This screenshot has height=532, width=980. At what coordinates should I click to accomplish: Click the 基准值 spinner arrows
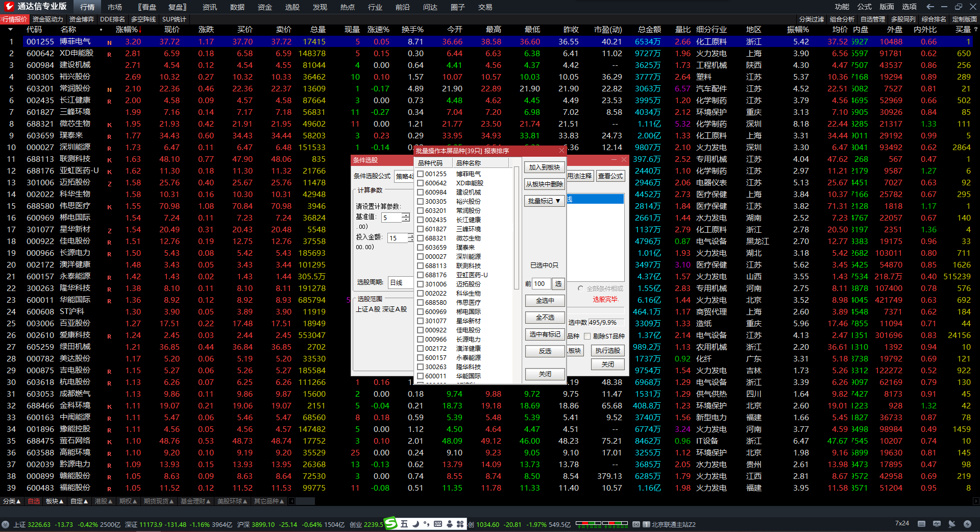[406, 217]
